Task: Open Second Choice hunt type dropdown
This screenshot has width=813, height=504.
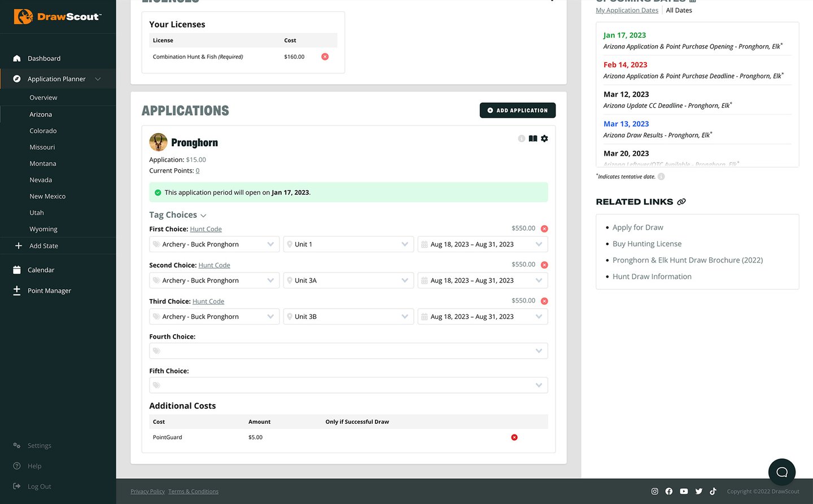Action: [x=215, y=281]
